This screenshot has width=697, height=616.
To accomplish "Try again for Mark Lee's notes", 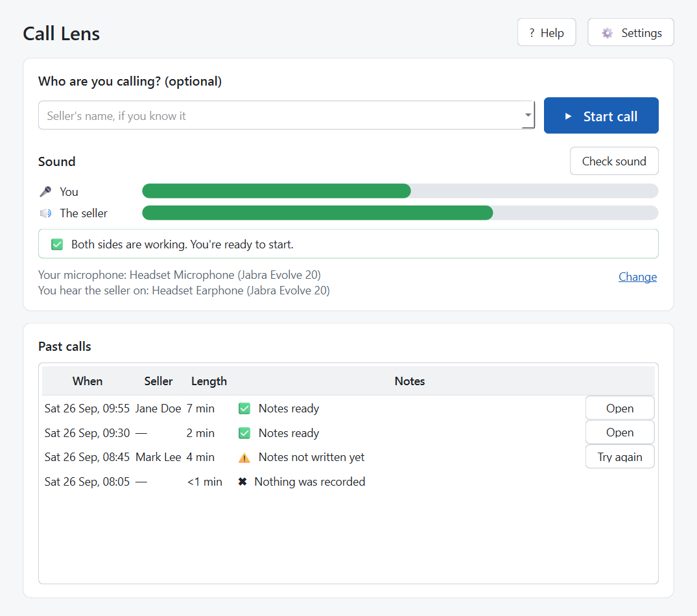I will click(620, 457).
